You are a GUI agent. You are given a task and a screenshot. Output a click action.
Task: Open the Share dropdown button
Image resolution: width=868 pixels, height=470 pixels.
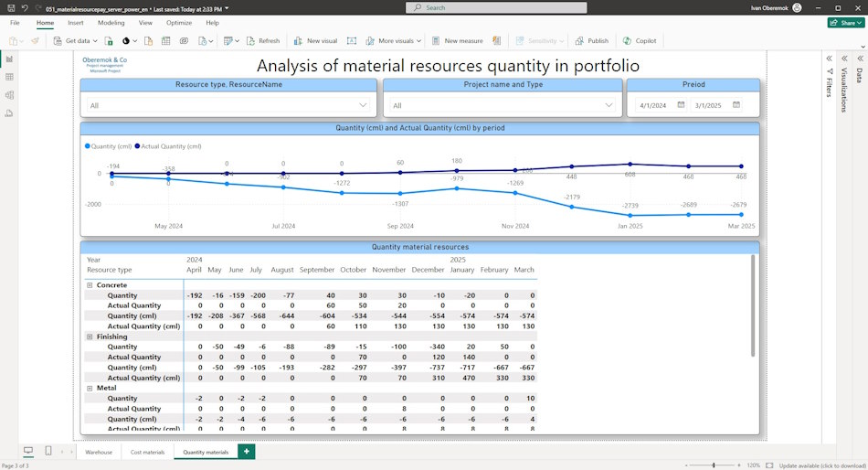coord(846,23)
